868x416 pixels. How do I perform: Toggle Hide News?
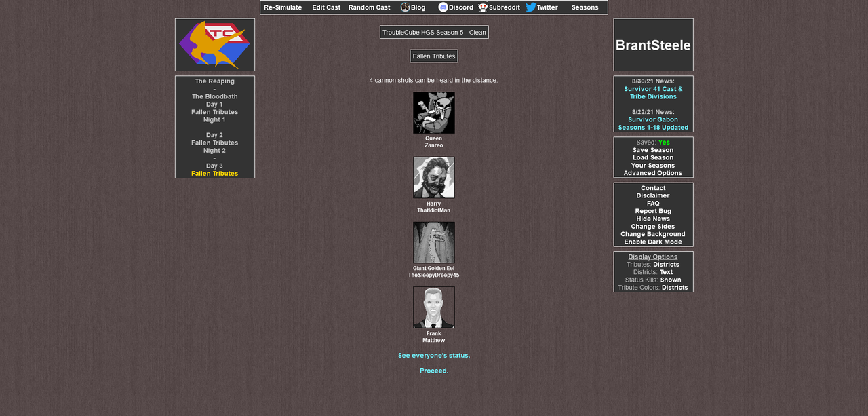click(653, 219)
